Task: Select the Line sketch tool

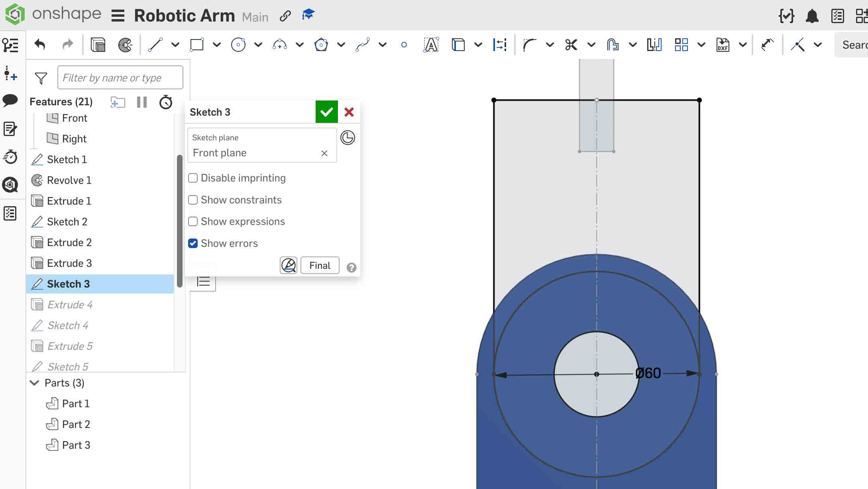Action: tap(155, 45)
